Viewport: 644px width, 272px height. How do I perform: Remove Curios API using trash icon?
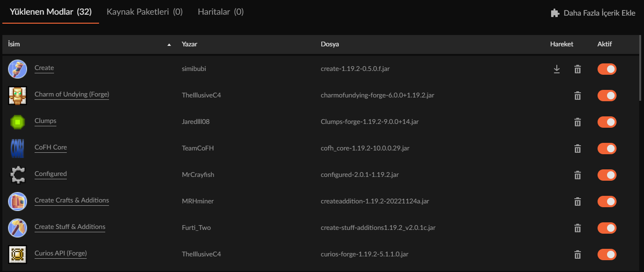578,254
